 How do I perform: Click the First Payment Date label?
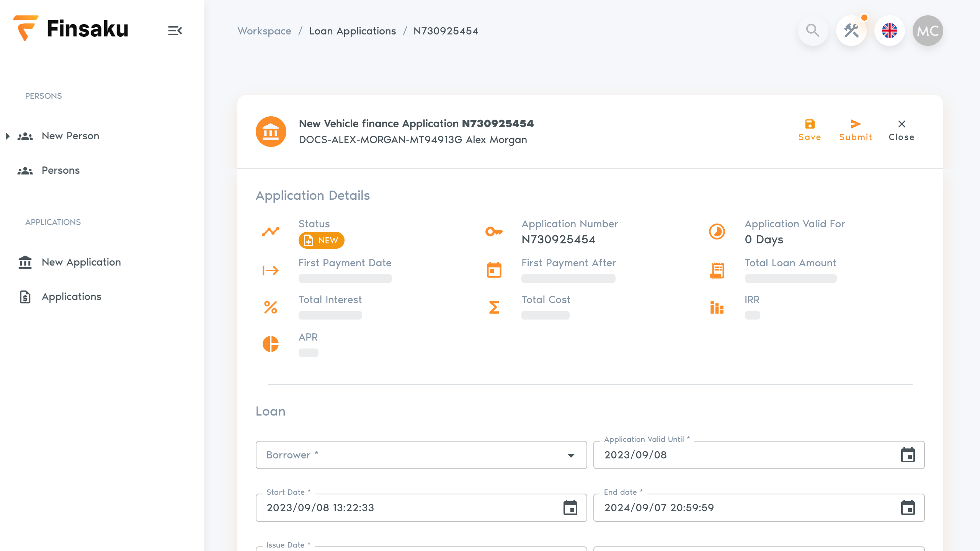345,263
